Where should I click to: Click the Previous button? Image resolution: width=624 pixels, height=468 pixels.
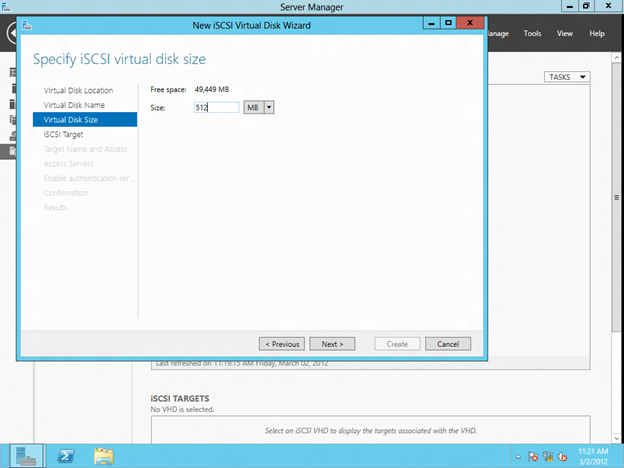pyautogui.click(x=281, y=343)
